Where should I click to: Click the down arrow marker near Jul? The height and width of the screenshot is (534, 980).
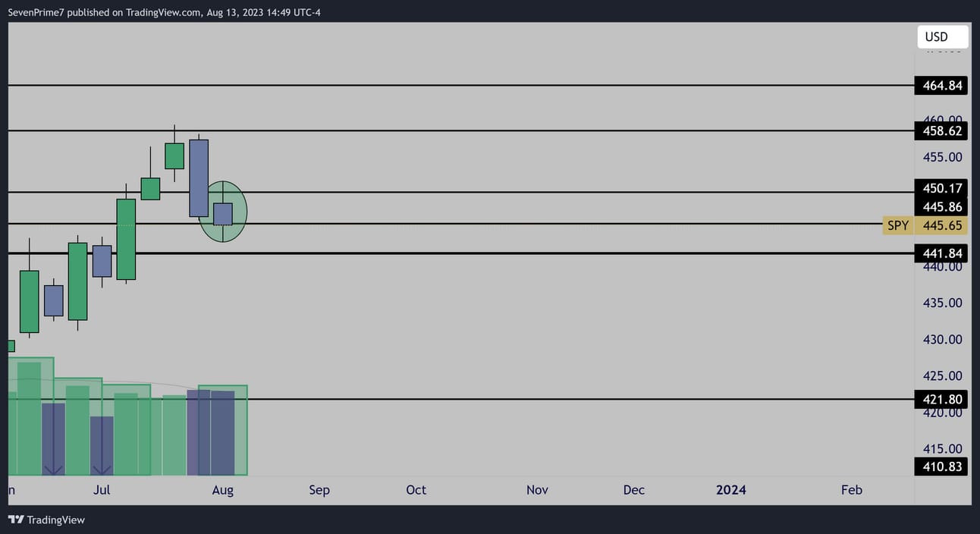[x=102, y=469]
